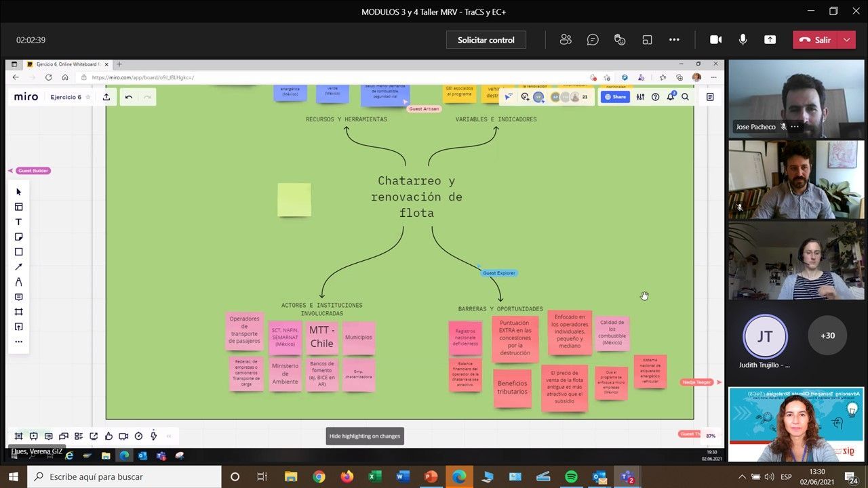Collapse Miro bottom toolbar chevrons
Viewport: 868px width, 488px height.
[x=169, y=436]
